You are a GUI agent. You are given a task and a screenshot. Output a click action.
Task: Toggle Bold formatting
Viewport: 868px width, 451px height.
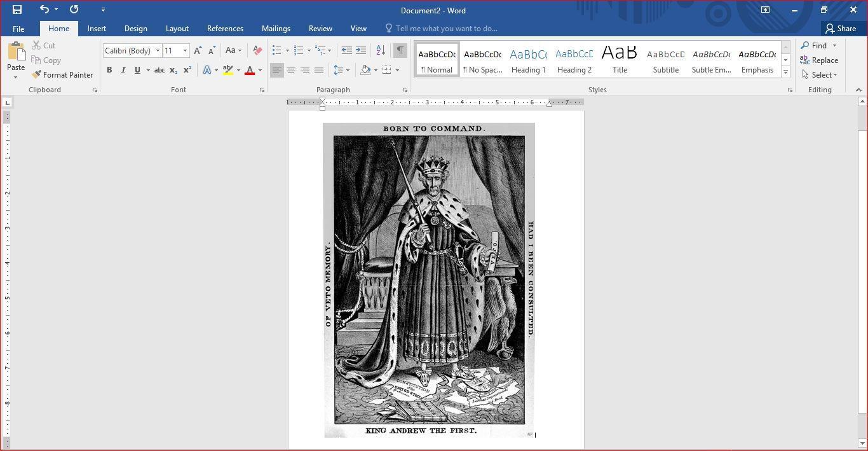point(109,70)
